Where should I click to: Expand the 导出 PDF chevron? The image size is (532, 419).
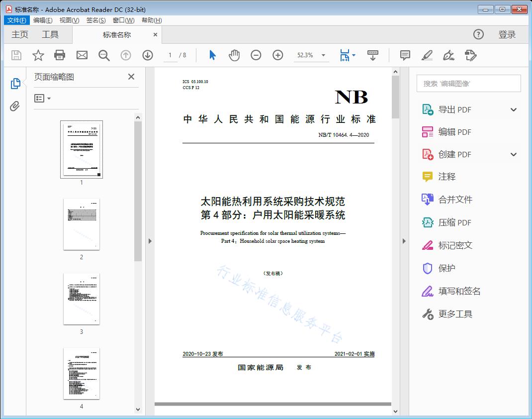pos(513,109)
